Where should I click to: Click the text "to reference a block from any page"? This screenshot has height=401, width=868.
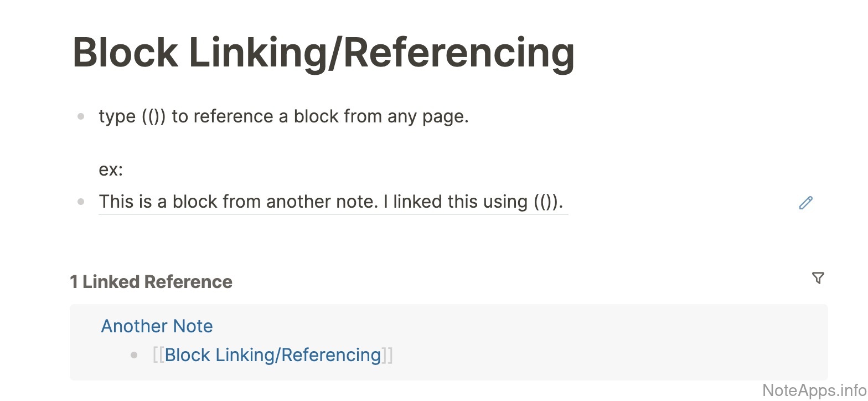click(x=320, y=117)
